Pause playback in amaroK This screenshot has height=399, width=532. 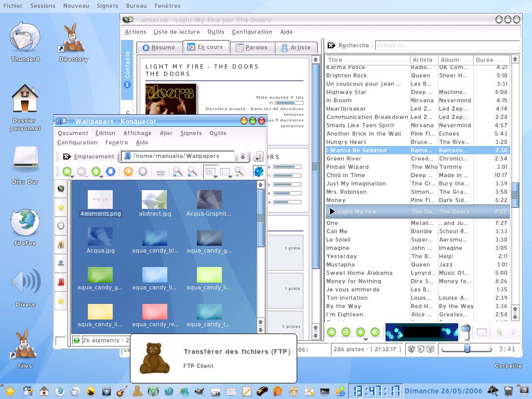(x=345, y=332)
